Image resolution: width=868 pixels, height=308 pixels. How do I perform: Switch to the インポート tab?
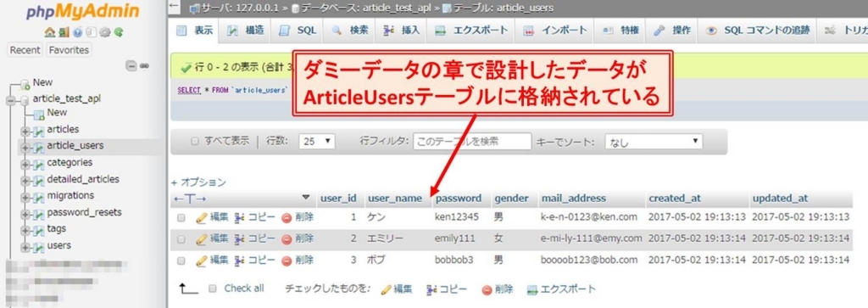click(x=554, y=31)
